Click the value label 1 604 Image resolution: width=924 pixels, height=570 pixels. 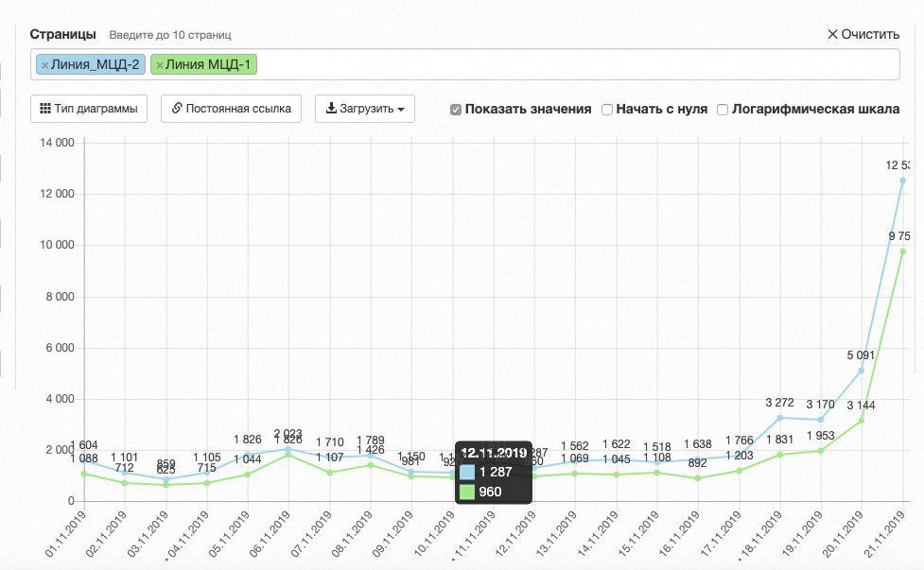(84, 445)
